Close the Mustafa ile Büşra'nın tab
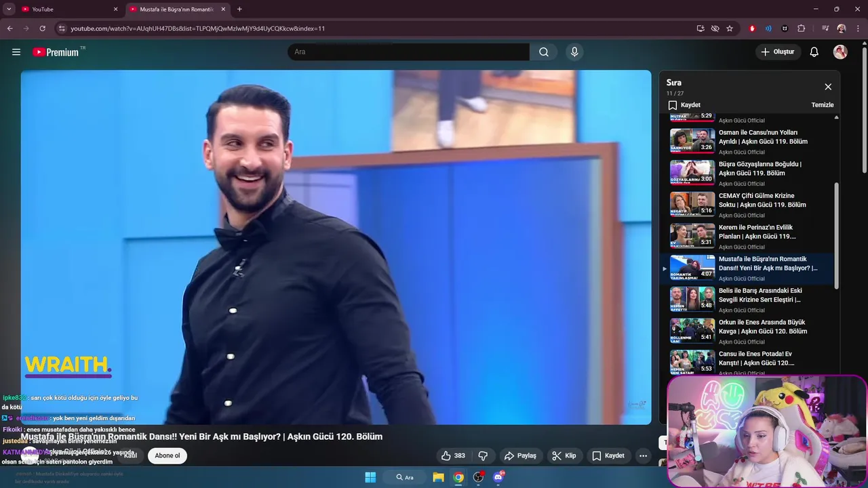 [x=223, y=9]
